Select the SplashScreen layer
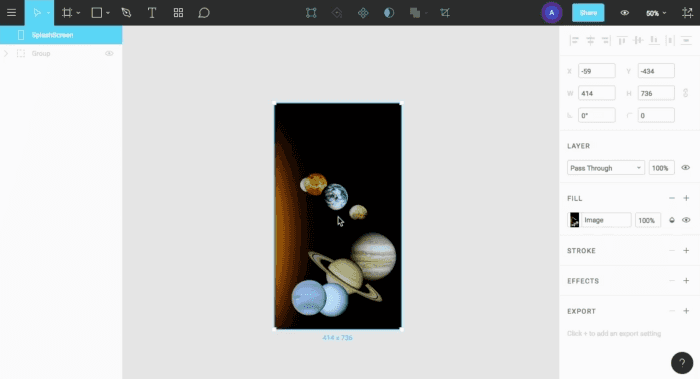 click(x=61, y=35)
